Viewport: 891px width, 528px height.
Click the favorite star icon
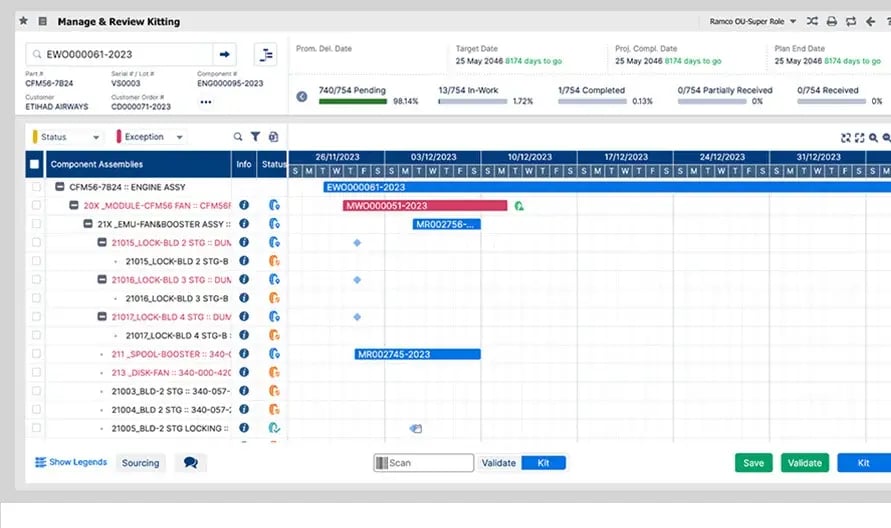23,21
